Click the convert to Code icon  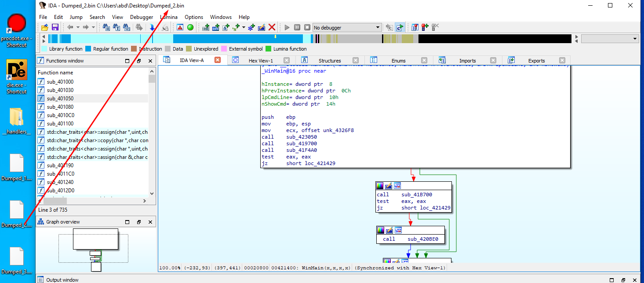coord(206,27)
